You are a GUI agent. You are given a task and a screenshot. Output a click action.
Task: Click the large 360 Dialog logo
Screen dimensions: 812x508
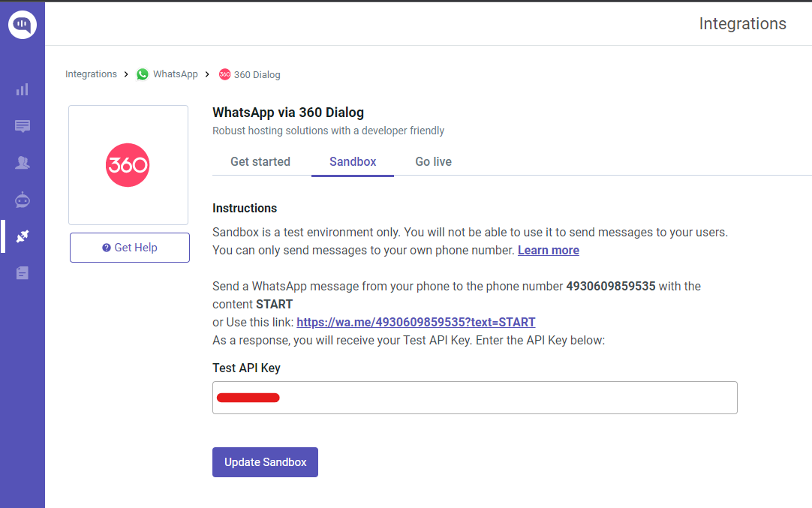128,165
